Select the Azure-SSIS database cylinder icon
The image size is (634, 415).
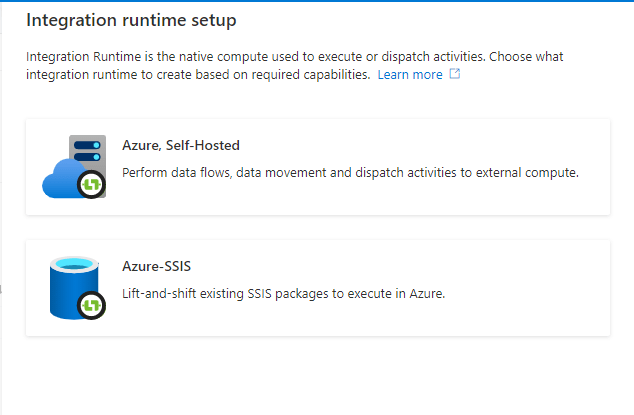click(x=76, y=288)
